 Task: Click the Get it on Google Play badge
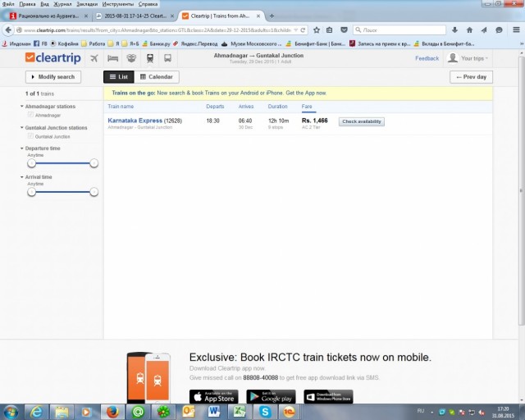[271, 397]
